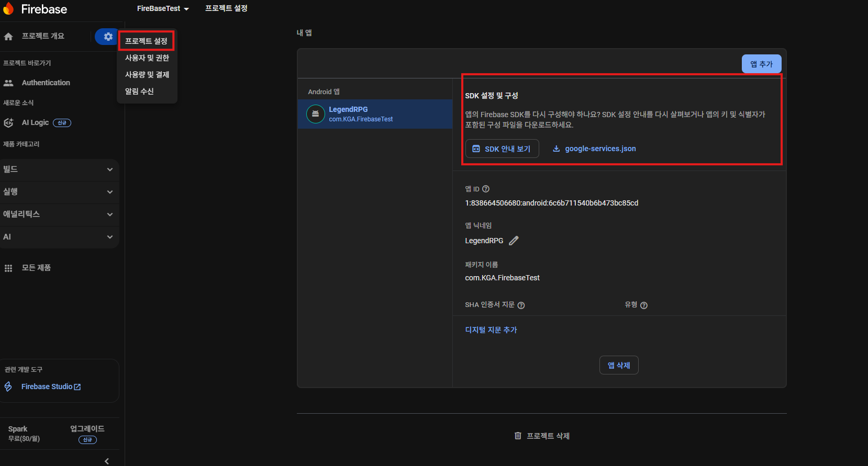Download the google-services.json file
Screen dimensions: 868x466
point(595,149)
